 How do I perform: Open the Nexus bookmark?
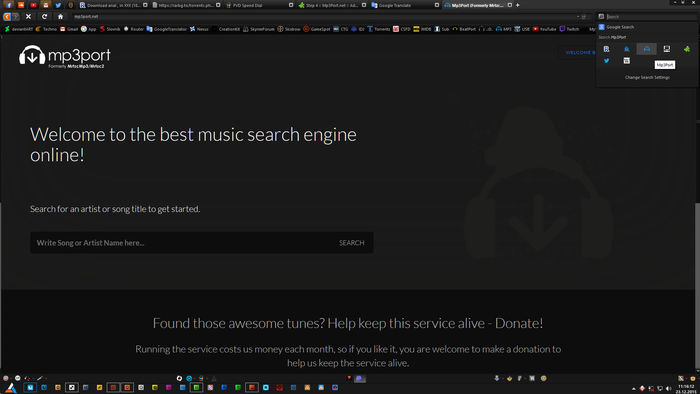199,29
